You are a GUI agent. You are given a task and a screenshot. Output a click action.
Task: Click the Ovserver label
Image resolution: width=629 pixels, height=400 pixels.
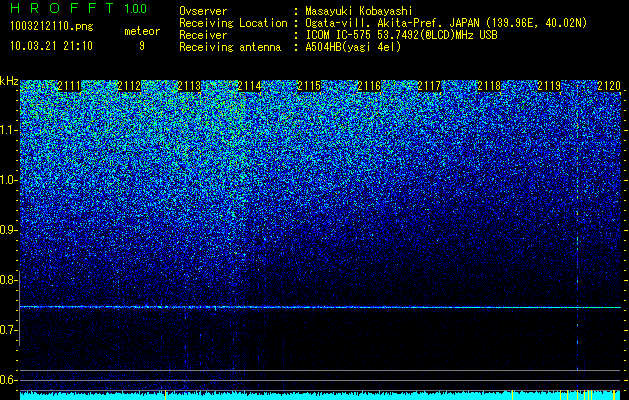pos(203,11)
